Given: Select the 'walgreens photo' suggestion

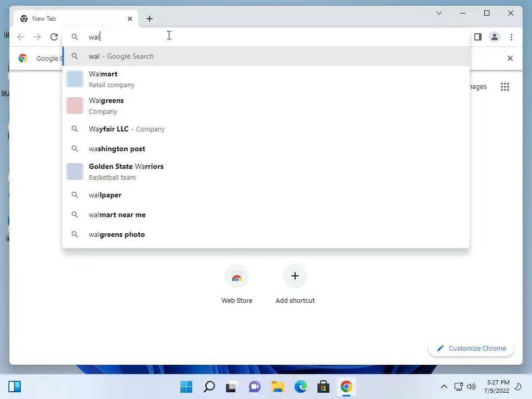Looking at the screenshot, I should click(x=267, y=234).
